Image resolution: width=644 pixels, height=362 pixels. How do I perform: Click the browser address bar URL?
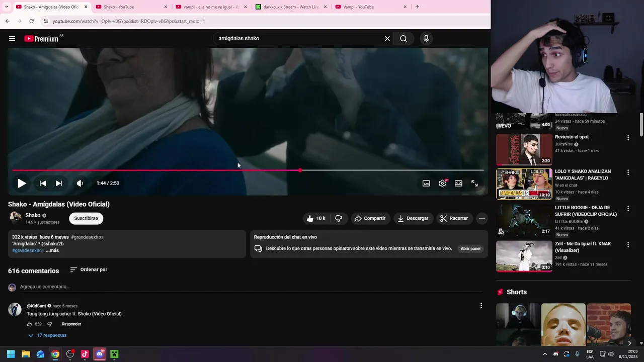[x=128, y=21]
